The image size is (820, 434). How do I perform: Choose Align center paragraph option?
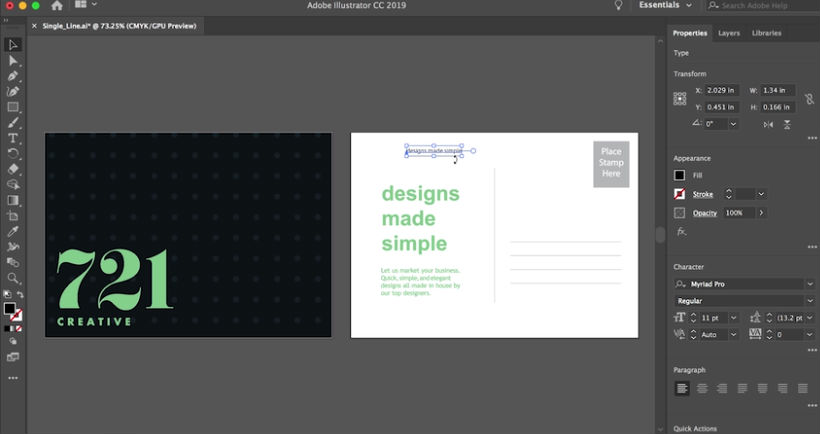[702, 389]
